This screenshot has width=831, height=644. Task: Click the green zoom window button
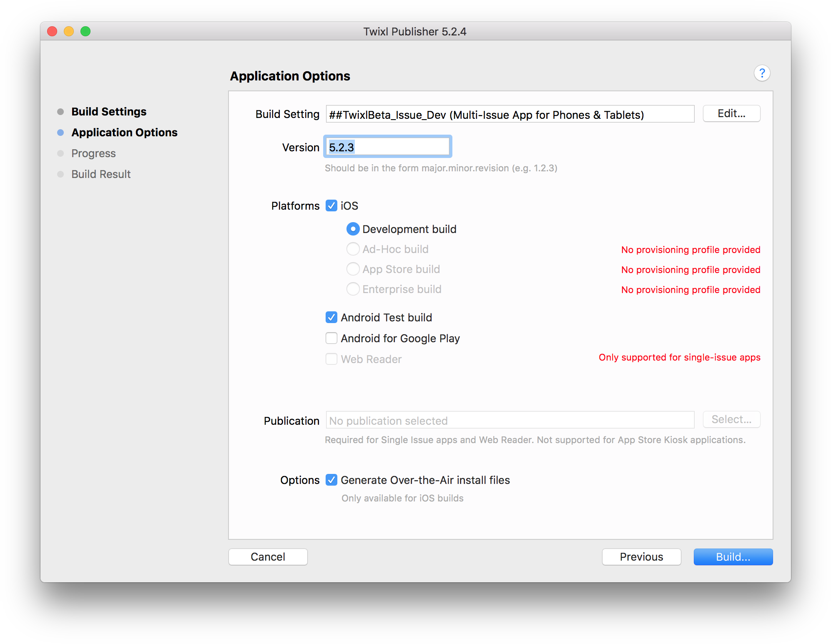pos(85,31)
